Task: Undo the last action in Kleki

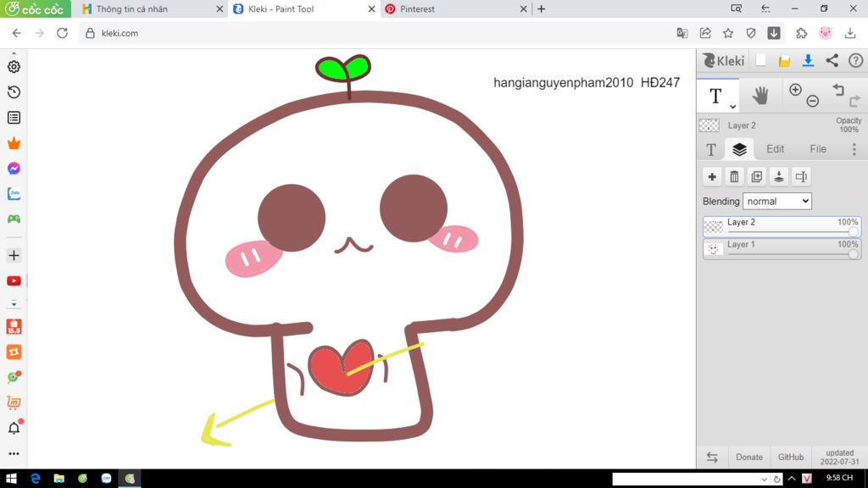Action: coord(838,90)
